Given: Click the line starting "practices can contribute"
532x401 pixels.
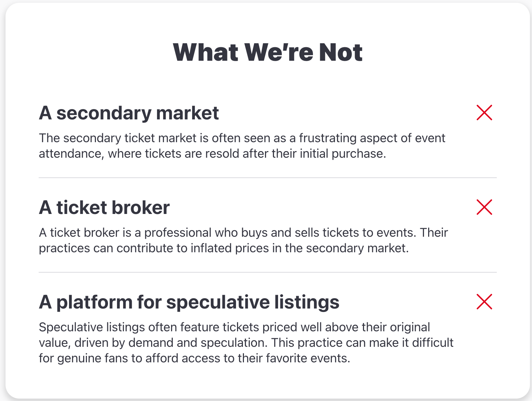Looking at the screenshot, I should [x=224, y=248].
